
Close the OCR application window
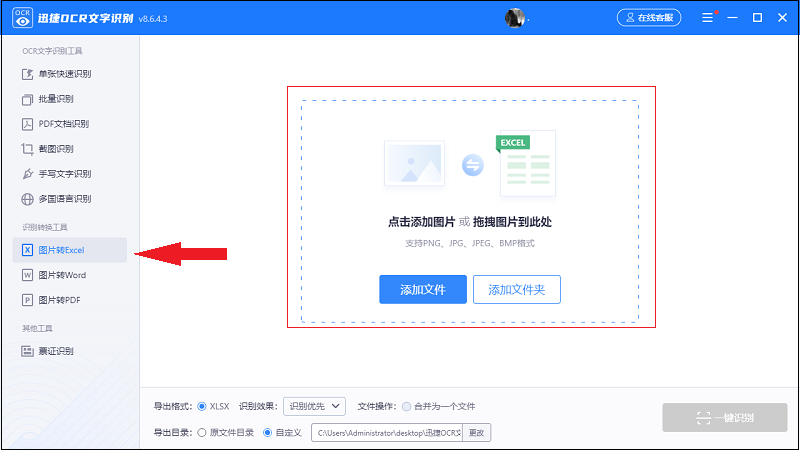tap(782, 18)
